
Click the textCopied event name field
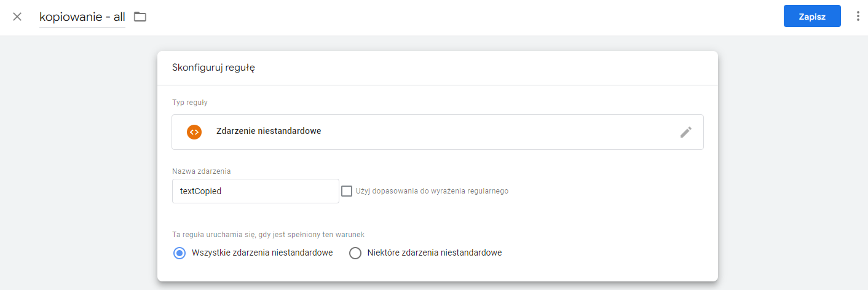pyautogui.click(x=255, y=191)
